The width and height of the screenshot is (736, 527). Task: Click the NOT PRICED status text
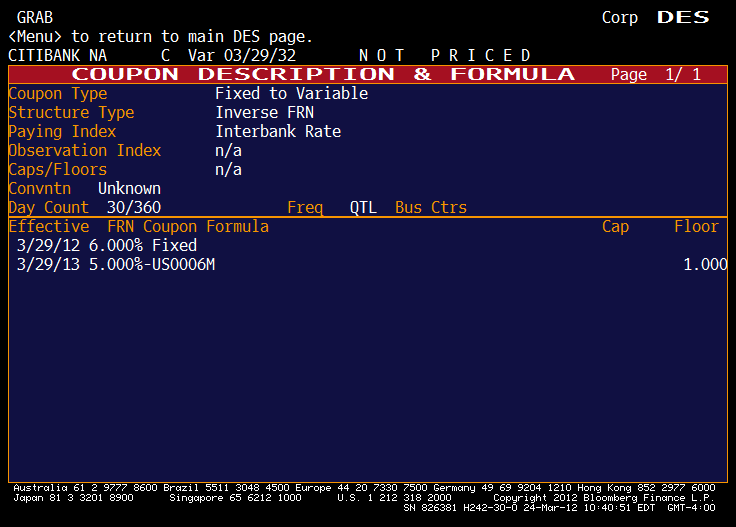click(x=445, y=55)
